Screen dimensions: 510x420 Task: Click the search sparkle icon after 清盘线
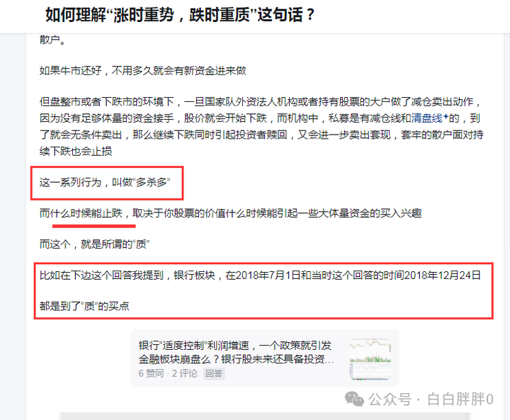pos(446,116)
